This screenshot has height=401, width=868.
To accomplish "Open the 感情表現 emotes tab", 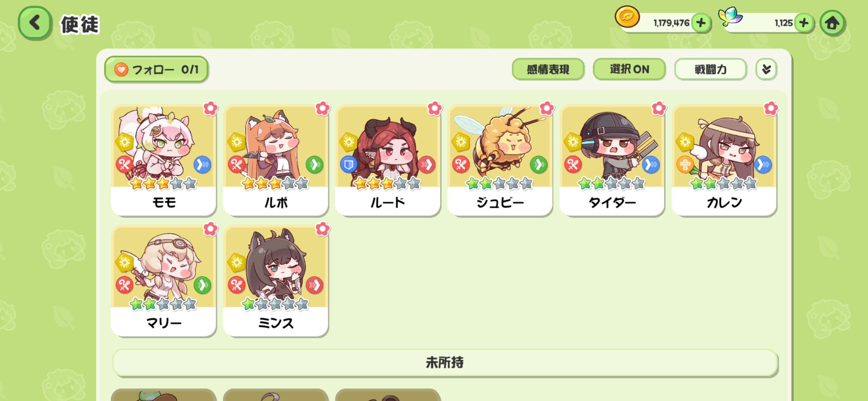I will point(548,69).
